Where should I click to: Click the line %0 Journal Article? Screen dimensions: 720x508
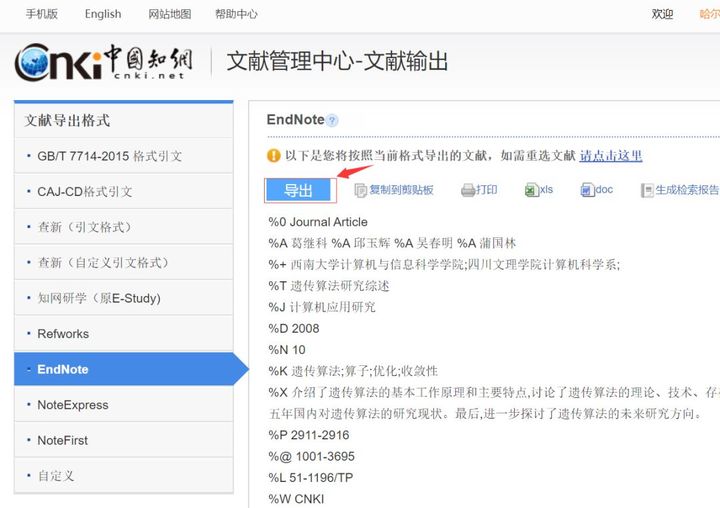318,222
